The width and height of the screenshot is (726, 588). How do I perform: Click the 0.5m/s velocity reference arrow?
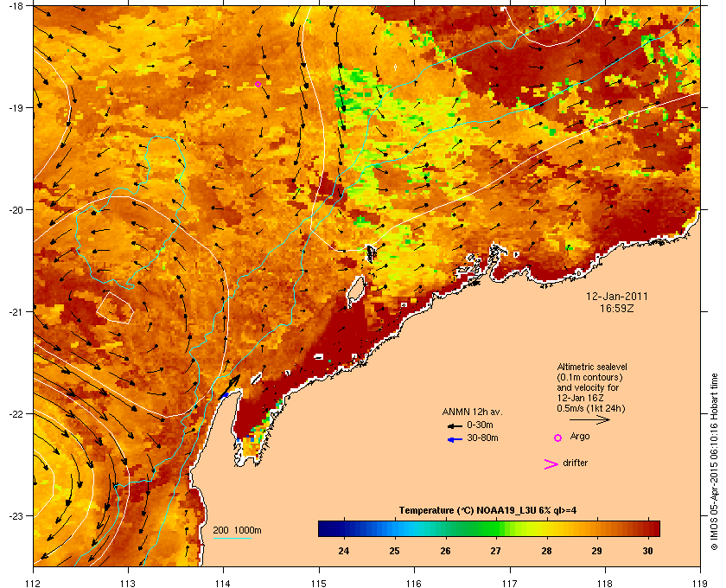pyautogui.click(x=589, y=419)
